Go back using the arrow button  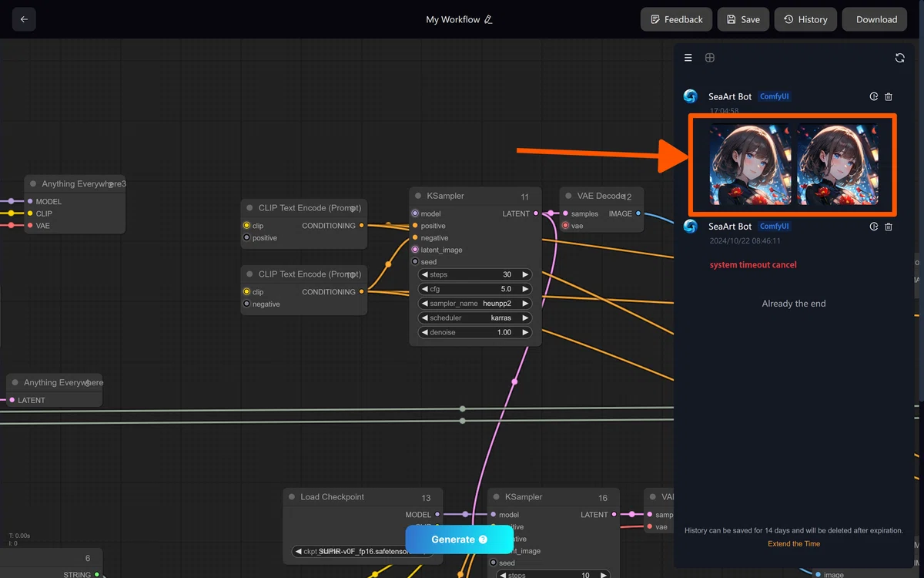tap(24, 19)
